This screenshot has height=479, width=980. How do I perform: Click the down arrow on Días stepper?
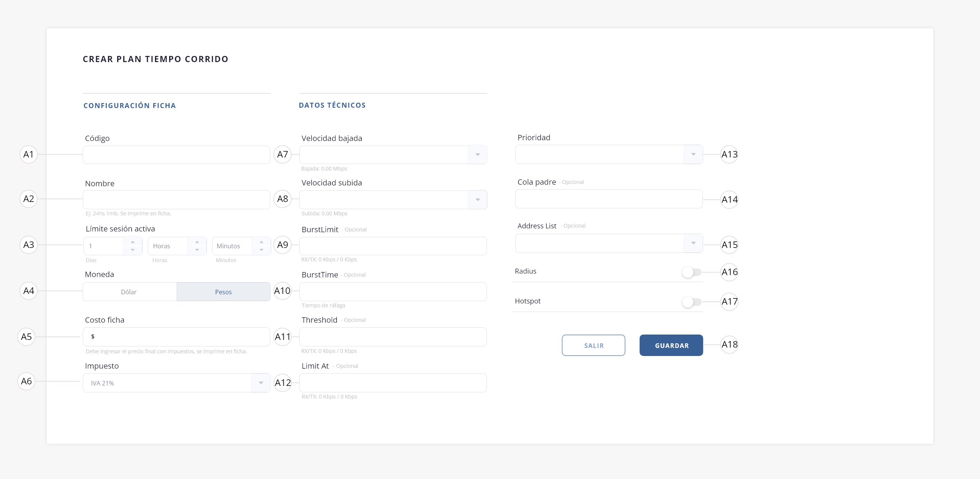pos(132,250)
